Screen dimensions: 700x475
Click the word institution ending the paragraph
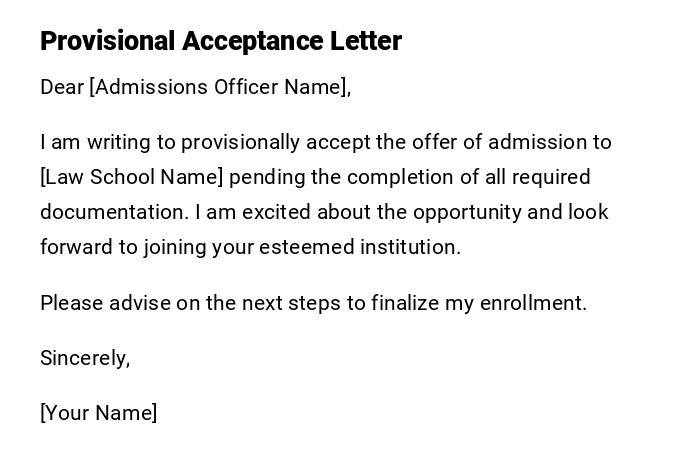(x=411, y=247)
